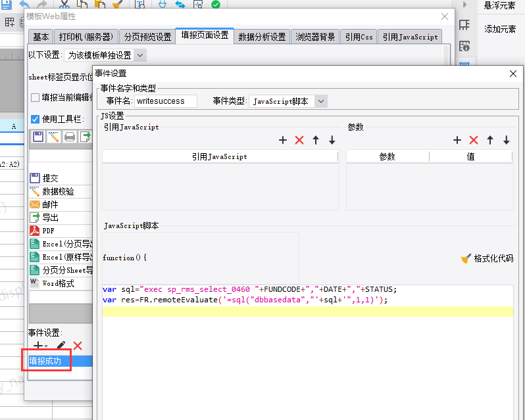
Task: Open cell element panel icon in right sidebar
Action: pos(464,25)
